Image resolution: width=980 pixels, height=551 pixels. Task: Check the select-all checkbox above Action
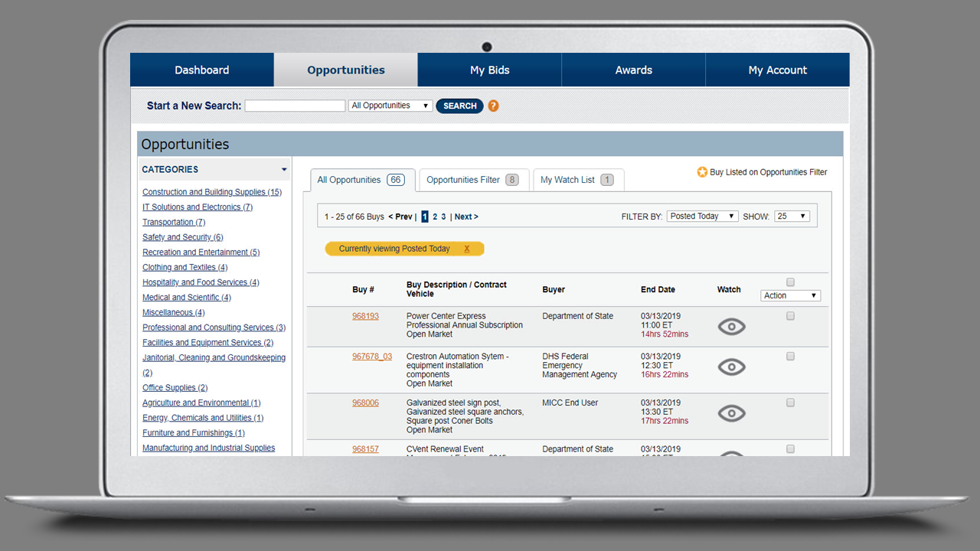click(791, 282)
